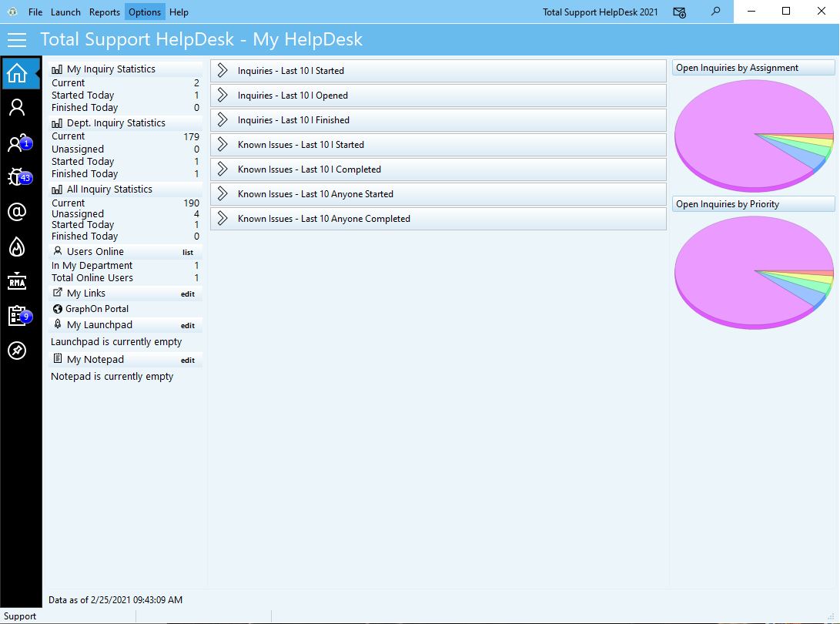Click the Open Inquiries by Assignment pie chart

tap(754, 136)
